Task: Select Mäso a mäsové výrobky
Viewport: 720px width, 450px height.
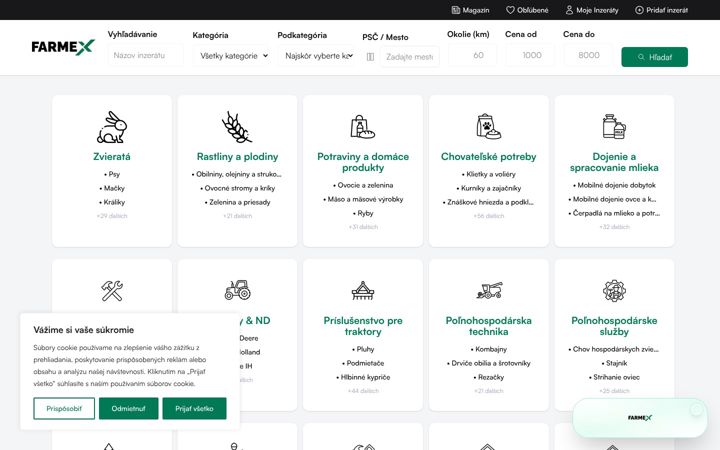Action: click(363, 199)
